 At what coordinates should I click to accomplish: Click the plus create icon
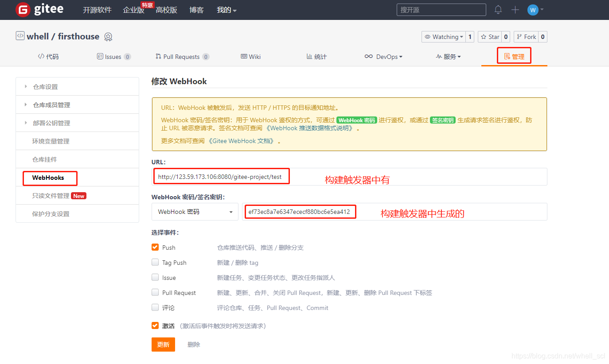coord(515,10)
